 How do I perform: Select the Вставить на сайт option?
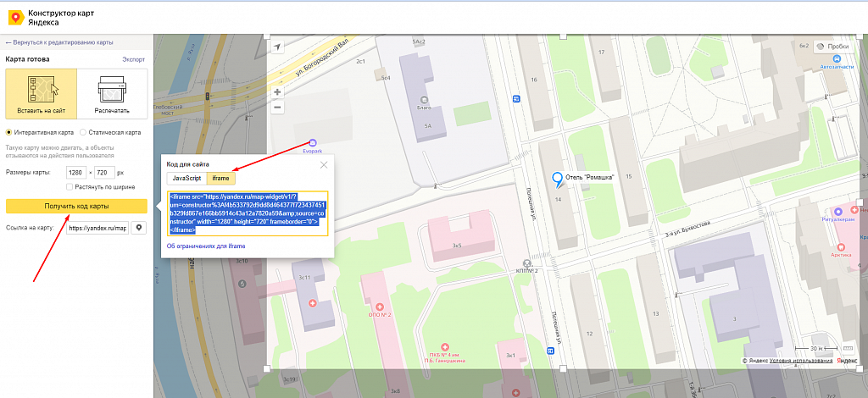pyautogui.click(x=41, y=93)
